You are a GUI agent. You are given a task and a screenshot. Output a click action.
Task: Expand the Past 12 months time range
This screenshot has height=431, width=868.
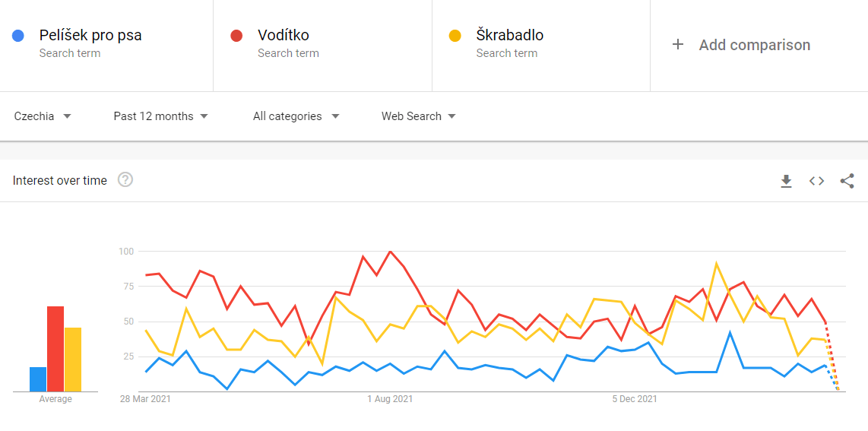pos(161,116)
